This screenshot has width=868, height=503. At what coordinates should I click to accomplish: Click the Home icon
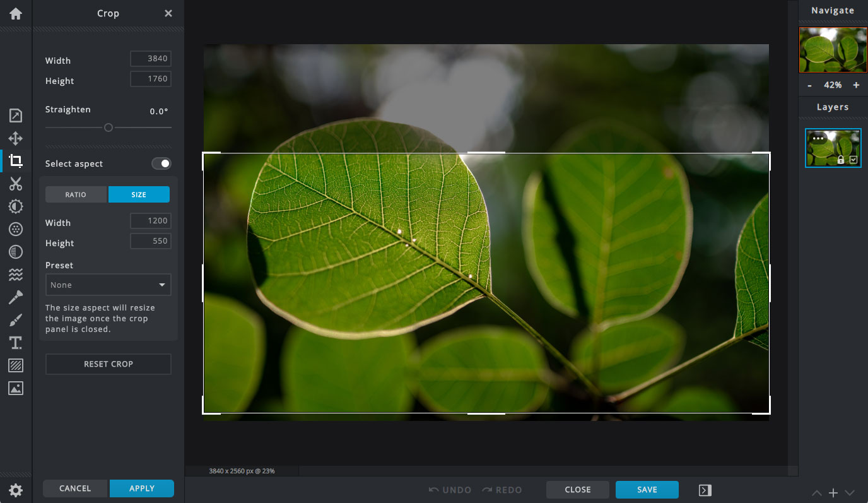pyautogui.click(x=16, y=13)
